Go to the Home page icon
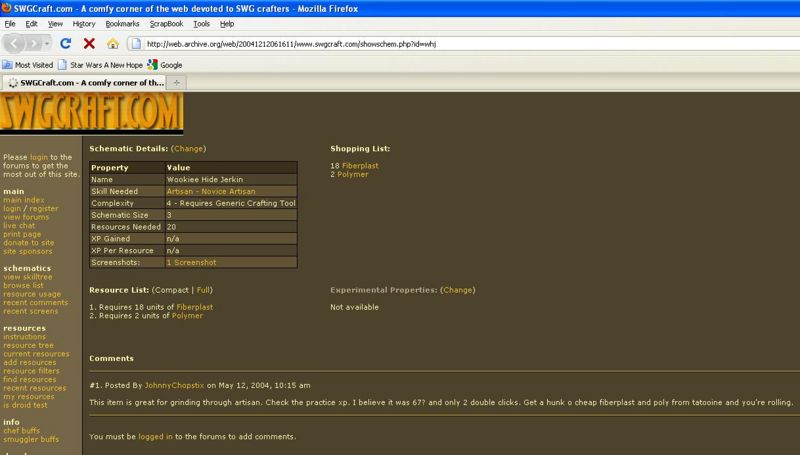 (112, 44)
